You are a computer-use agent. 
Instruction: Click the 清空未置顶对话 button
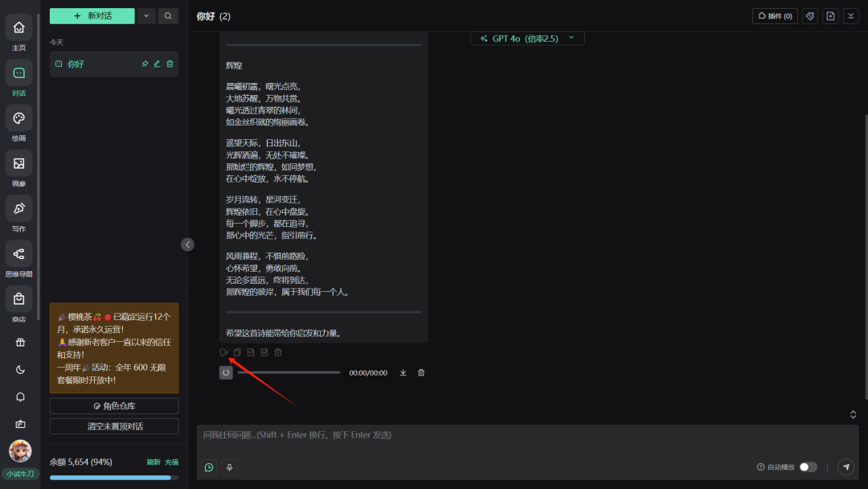pos(114,426)
